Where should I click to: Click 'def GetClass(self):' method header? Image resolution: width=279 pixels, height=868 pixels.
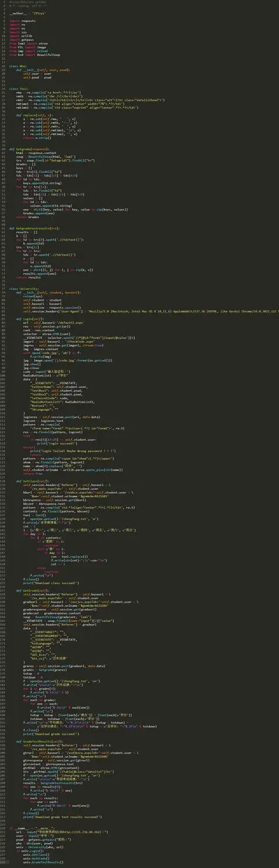[33, 482]
